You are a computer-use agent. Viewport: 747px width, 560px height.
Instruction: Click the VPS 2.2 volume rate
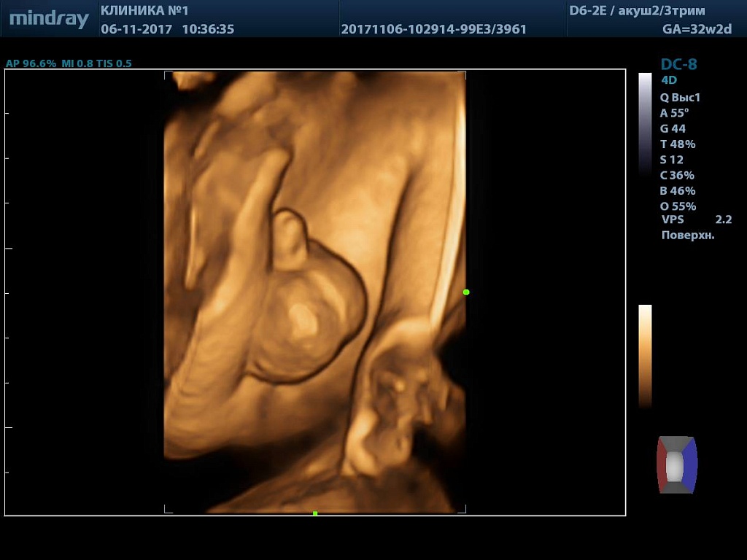[x=697, y=219]
